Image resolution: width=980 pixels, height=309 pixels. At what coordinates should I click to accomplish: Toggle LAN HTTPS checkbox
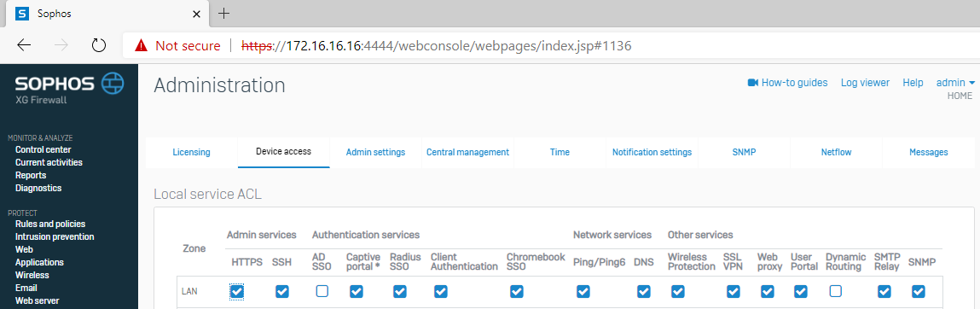[x=237, y=291]
